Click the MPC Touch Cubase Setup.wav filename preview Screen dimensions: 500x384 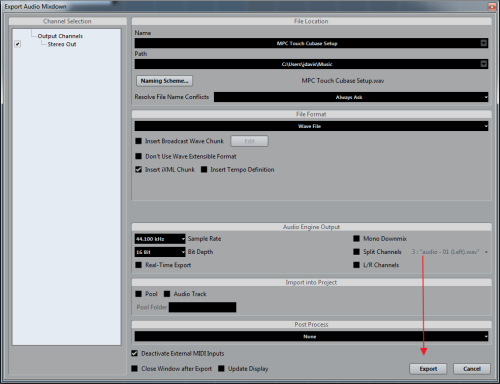343,81
